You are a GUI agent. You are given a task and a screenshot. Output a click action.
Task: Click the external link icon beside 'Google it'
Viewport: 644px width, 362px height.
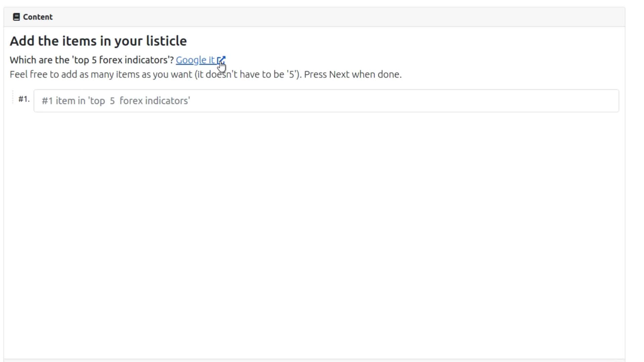pos(221,60)
